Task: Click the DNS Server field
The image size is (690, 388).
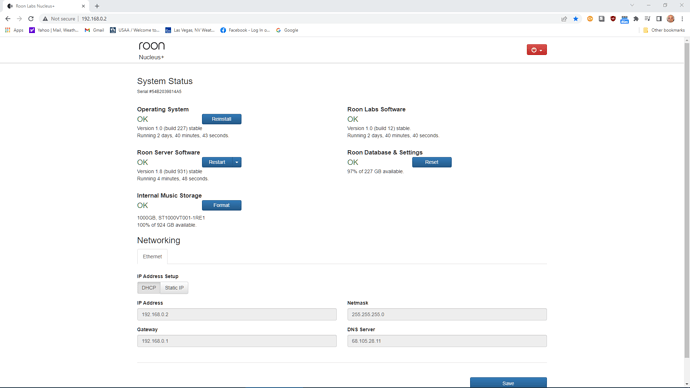Action: coord(447,341)
